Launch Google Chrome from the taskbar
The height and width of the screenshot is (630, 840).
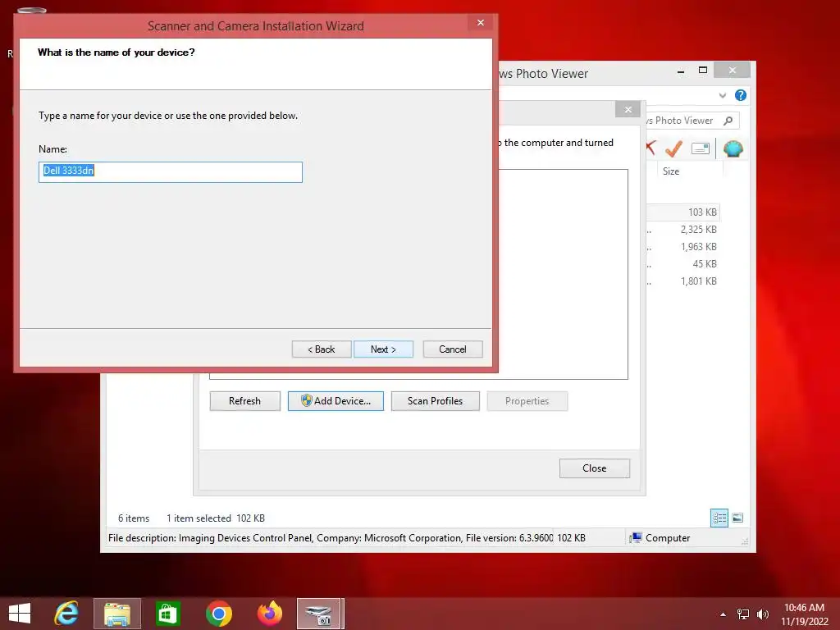[218, 614]
